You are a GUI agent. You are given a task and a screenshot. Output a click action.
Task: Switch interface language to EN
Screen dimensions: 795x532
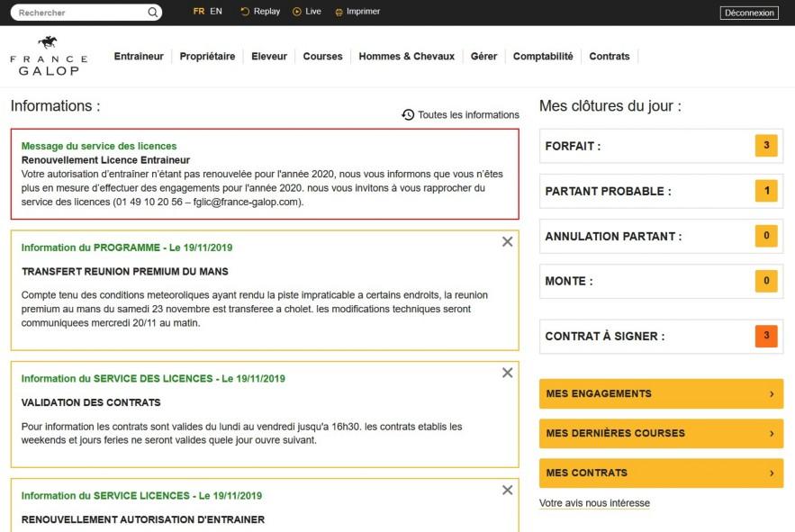216,12
